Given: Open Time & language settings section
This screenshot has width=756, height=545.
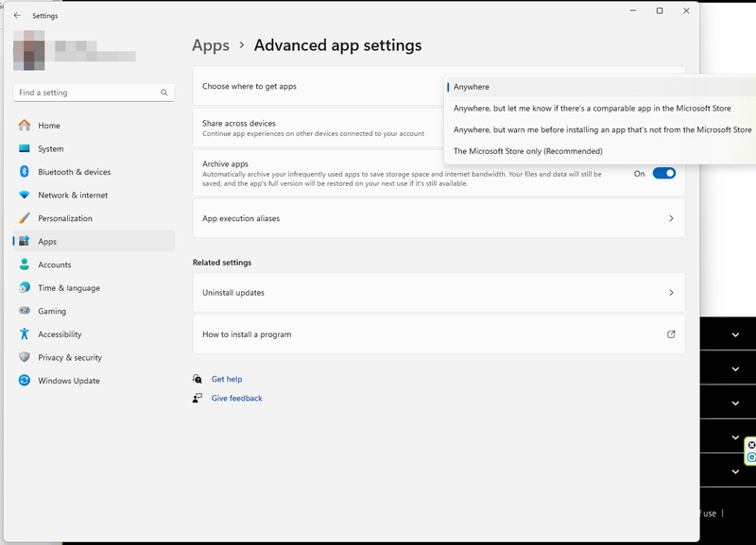Looking at the screenshot, I should (68, 288).
